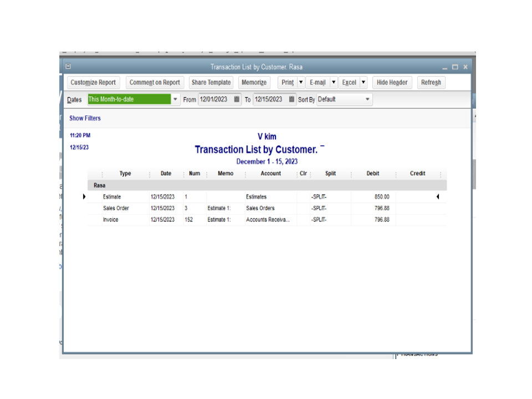Screen dimensions: 532x399
Task: Click the Memo column header
Action: coord(226,173)
